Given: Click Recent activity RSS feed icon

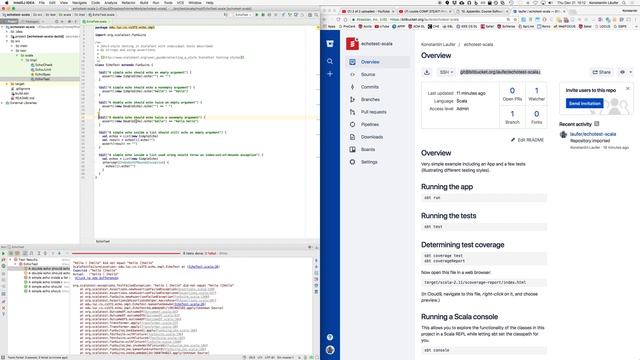Looking at the screenshot, I should 597,124.
